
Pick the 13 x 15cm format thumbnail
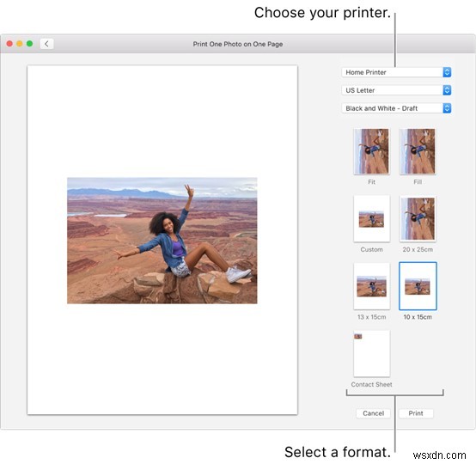point(371,286)
